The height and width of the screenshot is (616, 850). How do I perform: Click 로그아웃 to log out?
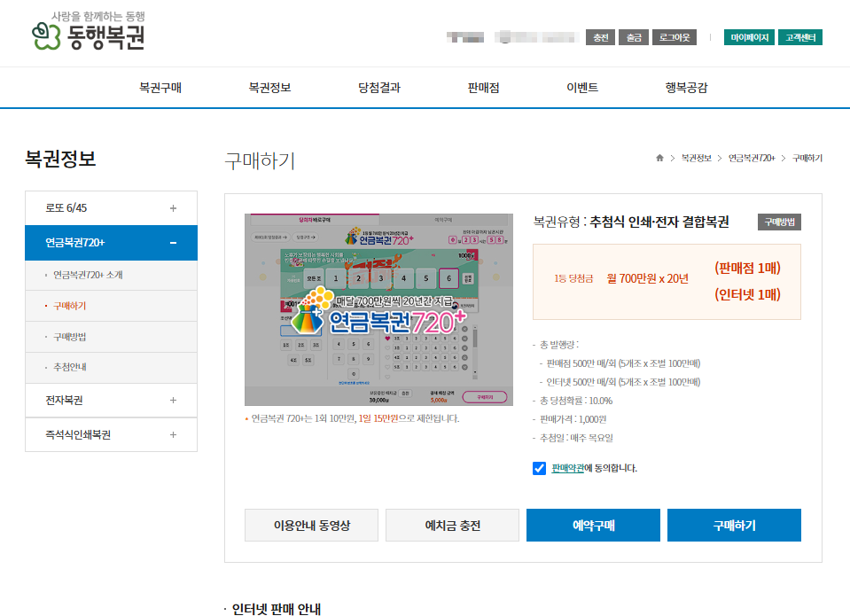[x=675, y=37]
